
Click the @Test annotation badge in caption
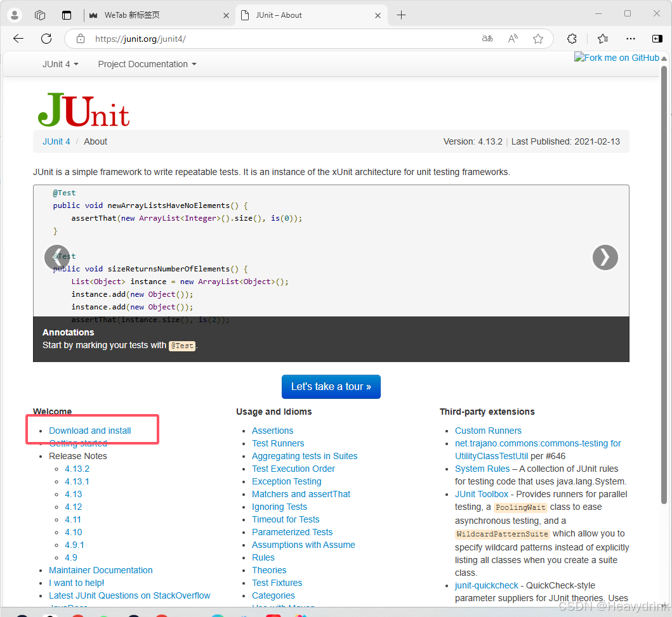coord(182,346)
